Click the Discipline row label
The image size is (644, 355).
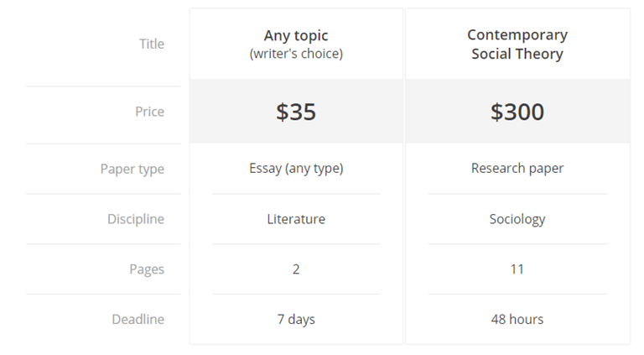(x=136, y=219)
